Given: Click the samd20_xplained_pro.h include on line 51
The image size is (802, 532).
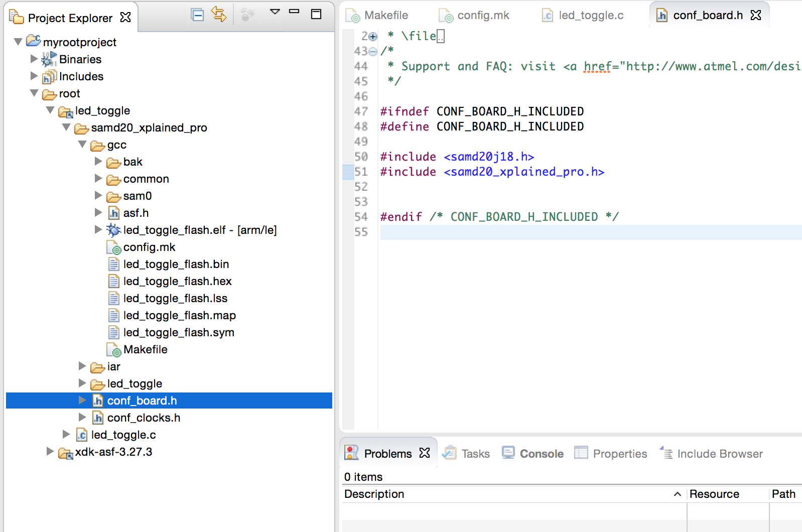Looking at the screenshot, I should coord(524,172).
